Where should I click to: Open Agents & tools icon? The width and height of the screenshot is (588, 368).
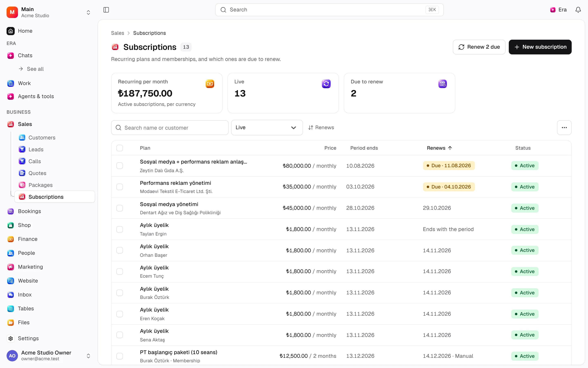coord(10,96)
